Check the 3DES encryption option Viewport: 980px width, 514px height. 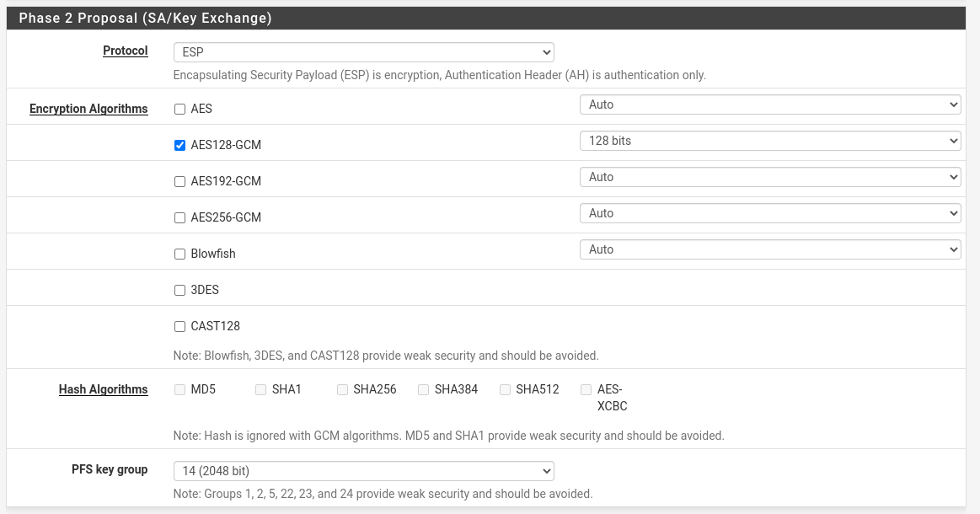click(179, 290)
